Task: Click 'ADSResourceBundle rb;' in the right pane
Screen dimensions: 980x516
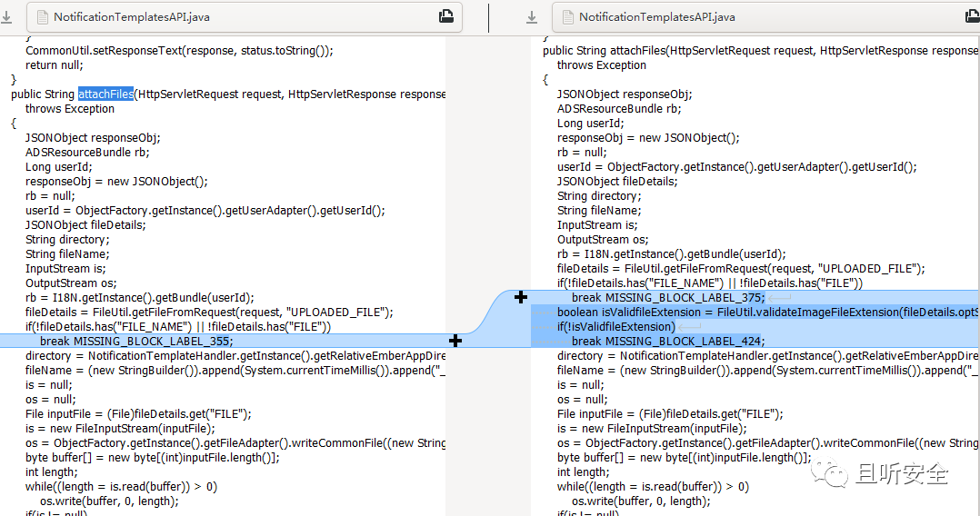Action: click(x=619, y=108)
